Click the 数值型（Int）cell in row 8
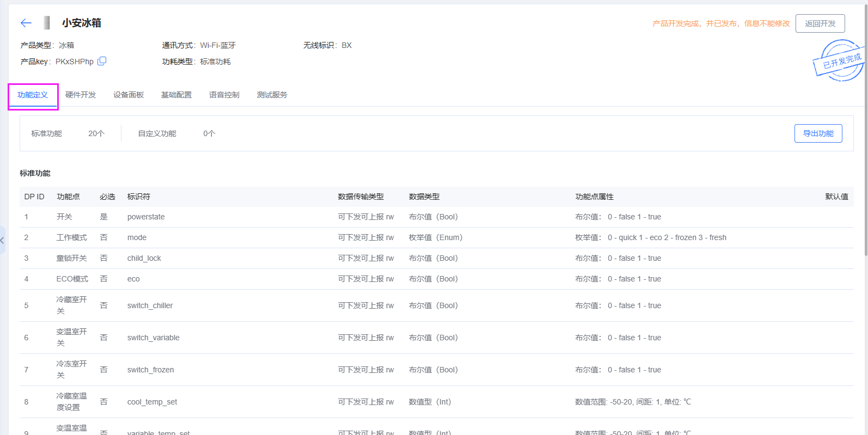 click(x=430, y=402)
